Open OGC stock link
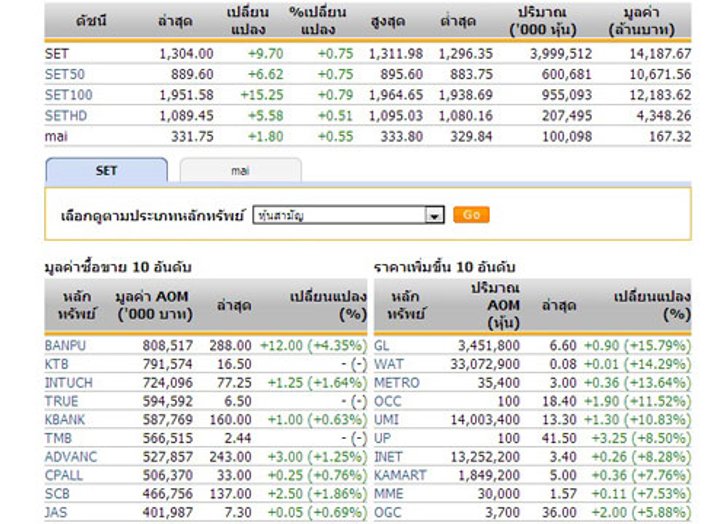This screenshot has height=524, width=728. pyautogui.click(x=388, y=513)
